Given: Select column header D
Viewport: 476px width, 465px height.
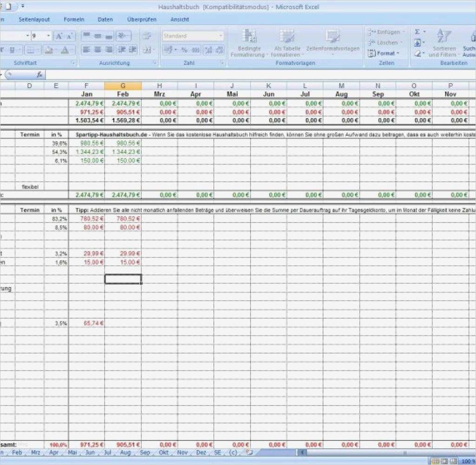Looking at the screenshot, I should [29, 86].
